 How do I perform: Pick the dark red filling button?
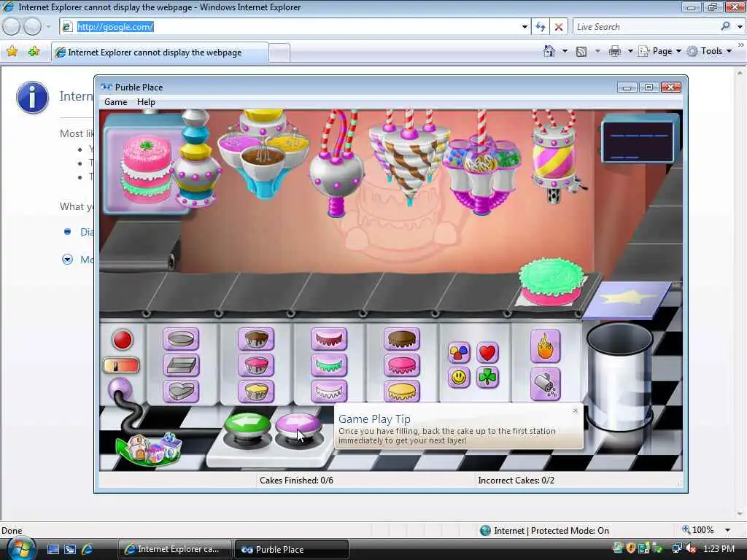329,339
